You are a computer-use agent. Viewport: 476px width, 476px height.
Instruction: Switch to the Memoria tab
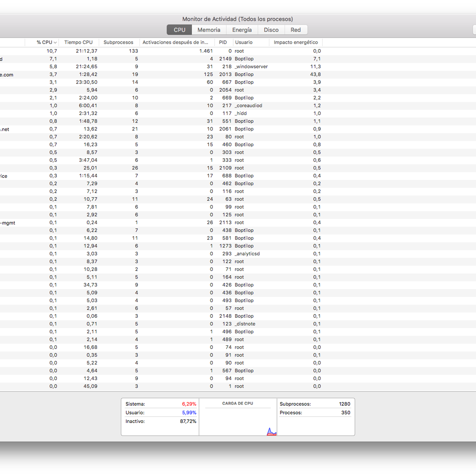[209, 30]
